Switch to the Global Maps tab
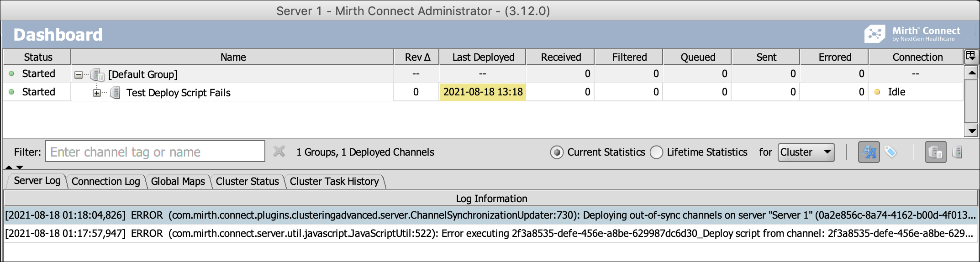Image resolution: width=980 pixels, height=262 pixels. pos(178,181)
